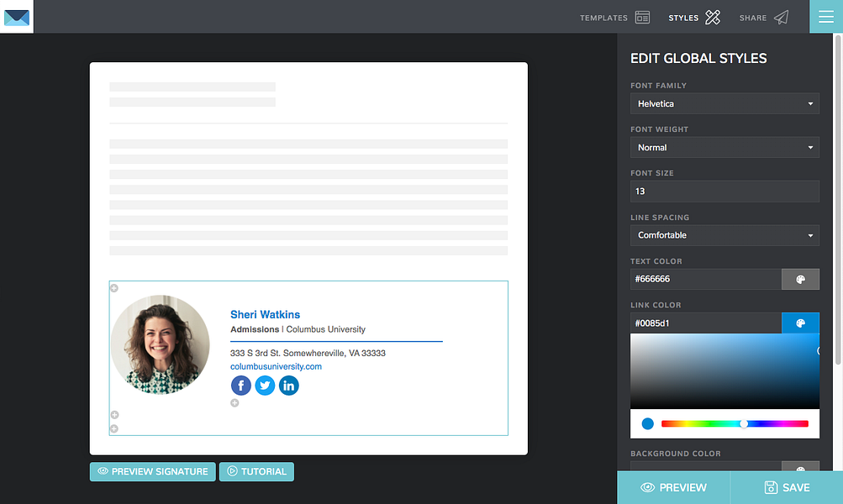Click the Templates layout icon
Screen dimensions: 843x504
(642, 17)
